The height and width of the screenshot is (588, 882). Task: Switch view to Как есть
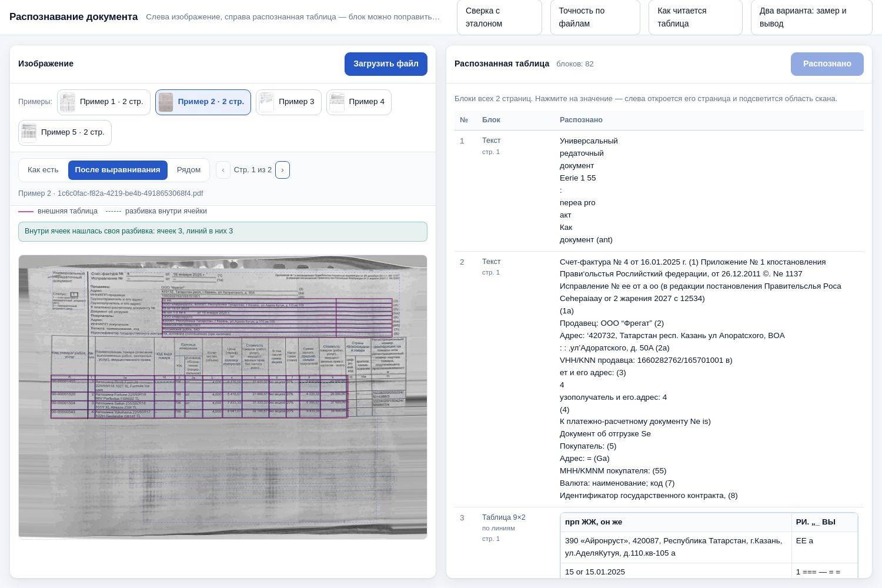click(x=43, y=170)
